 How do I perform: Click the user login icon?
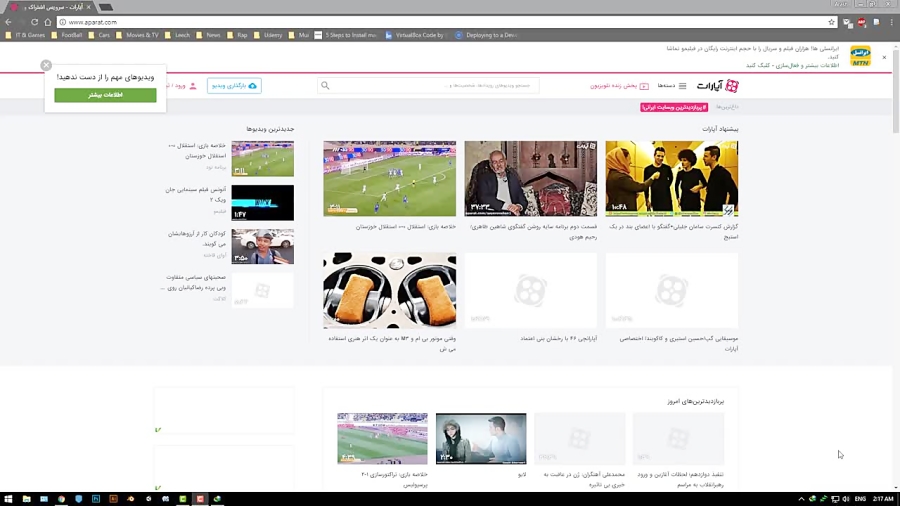(x=193, y=86)
